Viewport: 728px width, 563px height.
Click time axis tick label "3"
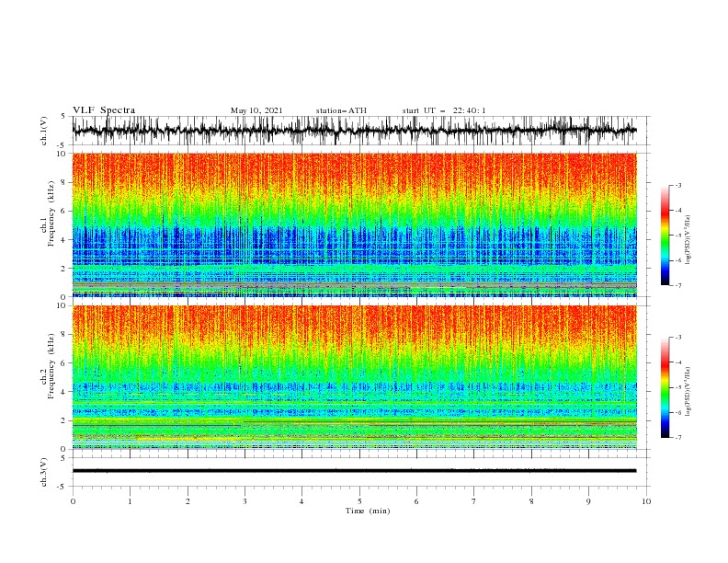coord(245,501)
